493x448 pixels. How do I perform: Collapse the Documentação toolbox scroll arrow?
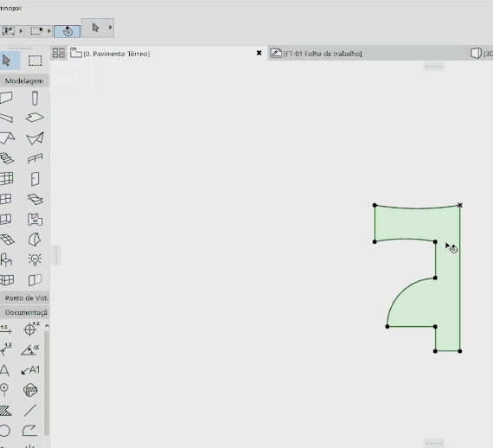(x=47, y=326)
